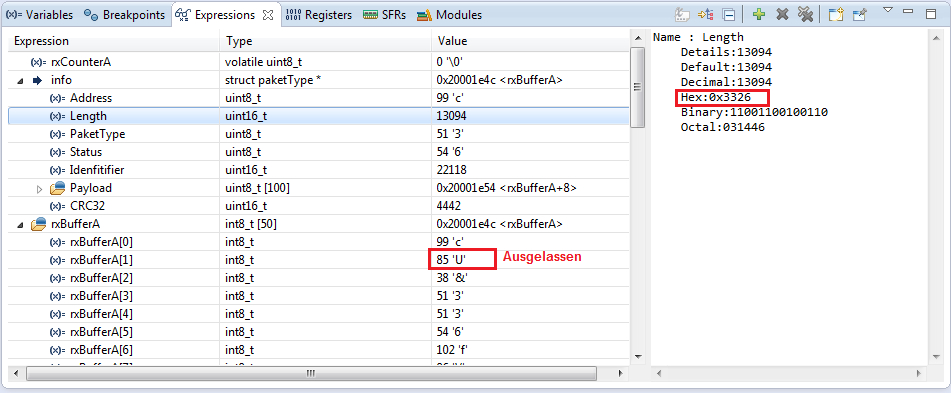The image size is (951, 393).
Task: Collapse the rxBufferA array node
Action: [20, 224]
